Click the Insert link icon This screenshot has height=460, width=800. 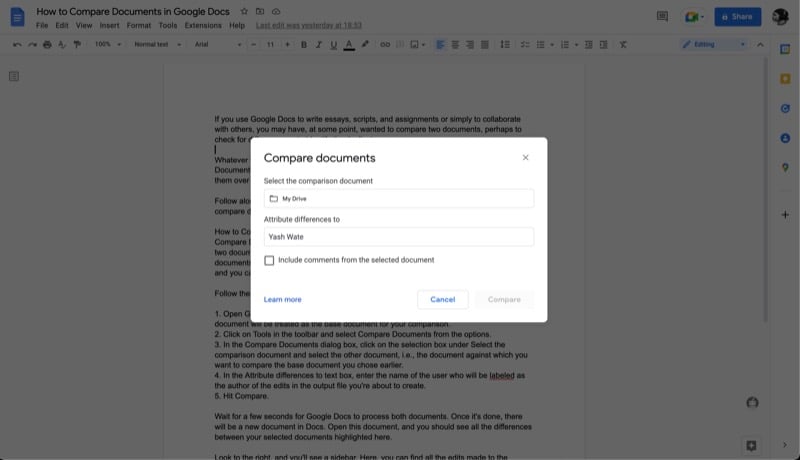point(385,44)
